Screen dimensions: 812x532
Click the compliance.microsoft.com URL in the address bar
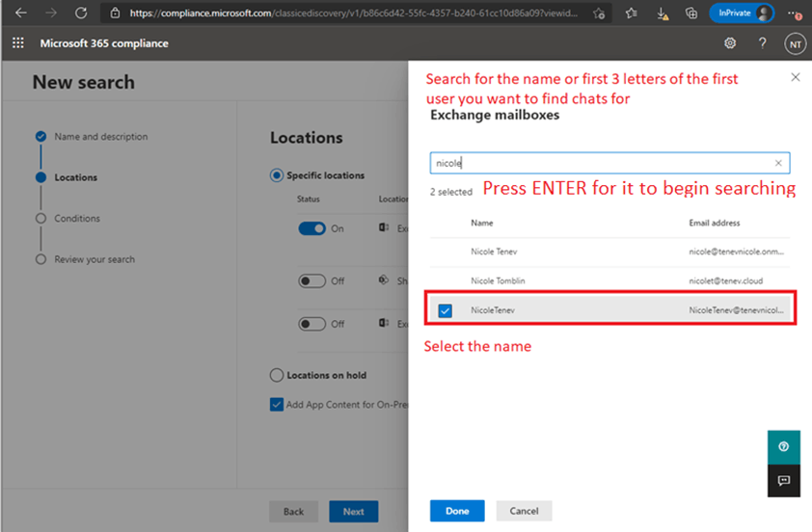tap(353, 13)
